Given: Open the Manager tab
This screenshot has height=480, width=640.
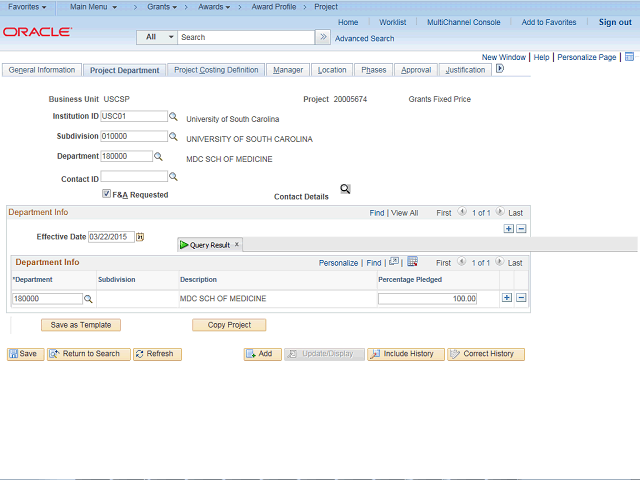Looking at the screenshot, I should (288, 70).
